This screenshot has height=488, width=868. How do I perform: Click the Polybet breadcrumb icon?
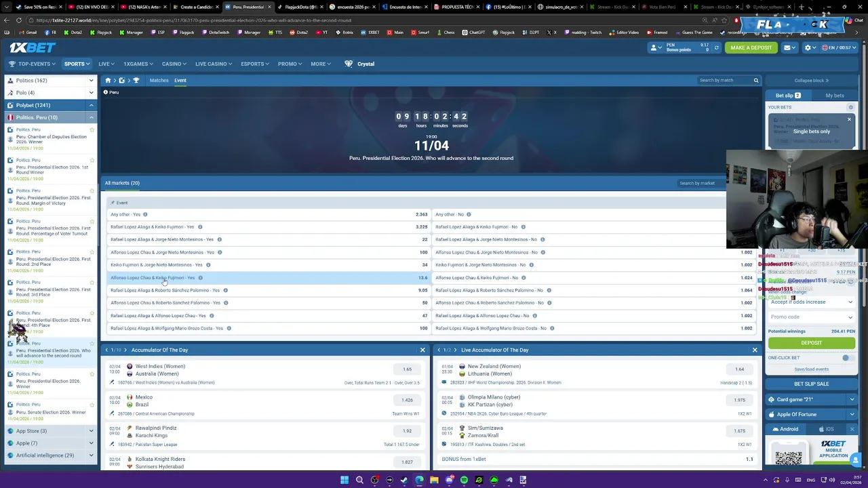pos(122,80)
